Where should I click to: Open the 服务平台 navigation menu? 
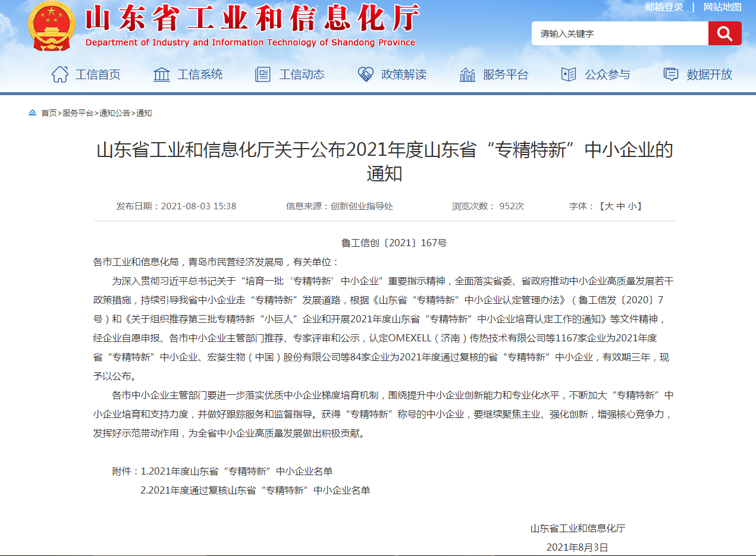tap(506, 74)
